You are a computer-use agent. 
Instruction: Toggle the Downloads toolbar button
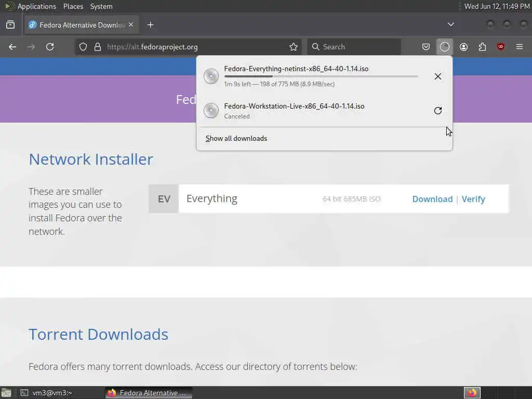[x=445, y=47]
